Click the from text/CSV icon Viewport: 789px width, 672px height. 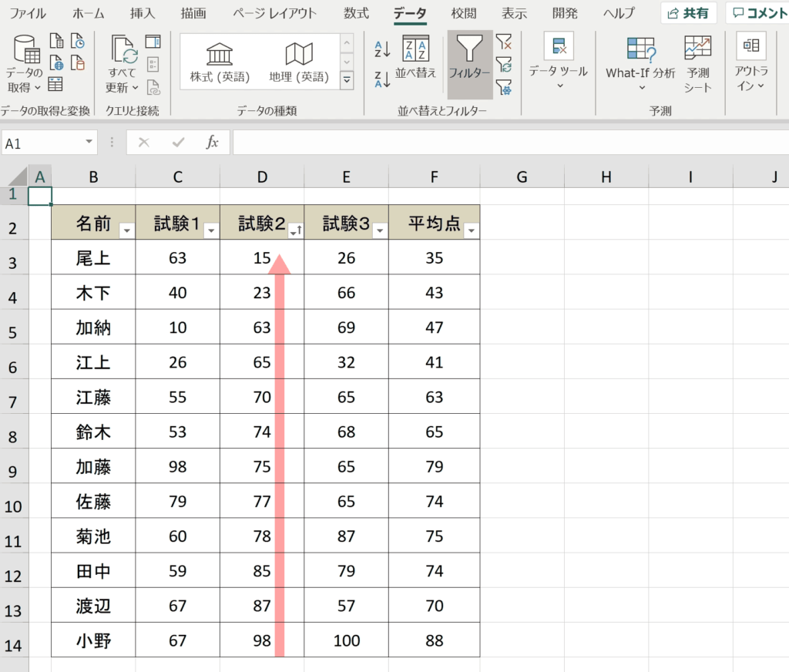56,40
